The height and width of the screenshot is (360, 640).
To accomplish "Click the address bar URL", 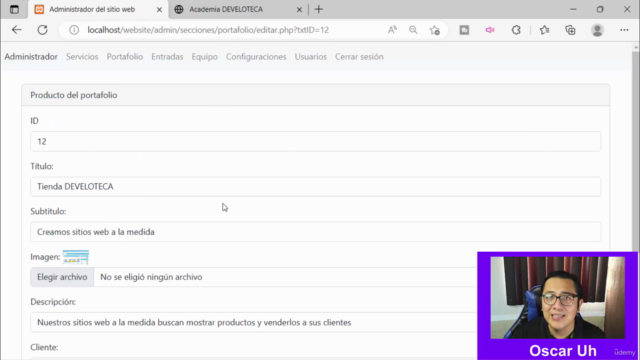I will tap(208, 30).
